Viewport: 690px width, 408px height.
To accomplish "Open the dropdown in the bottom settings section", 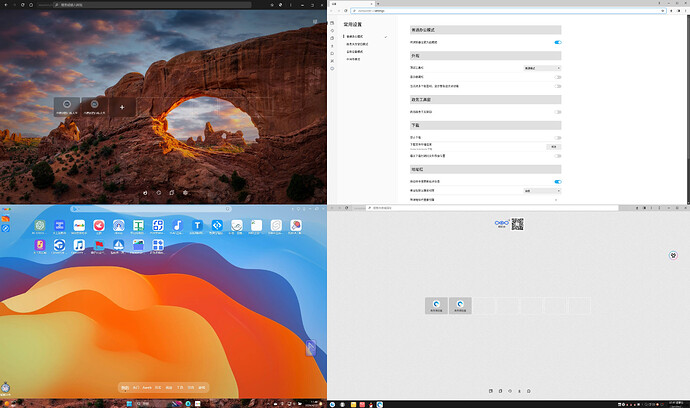I will point(542,191).
